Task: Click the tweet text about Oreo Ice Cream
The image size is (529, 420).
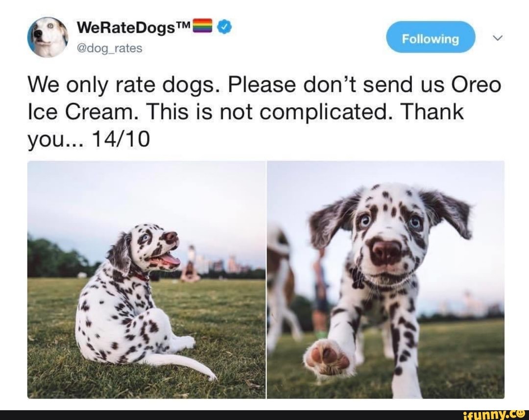Action: [x=264, y=112]
